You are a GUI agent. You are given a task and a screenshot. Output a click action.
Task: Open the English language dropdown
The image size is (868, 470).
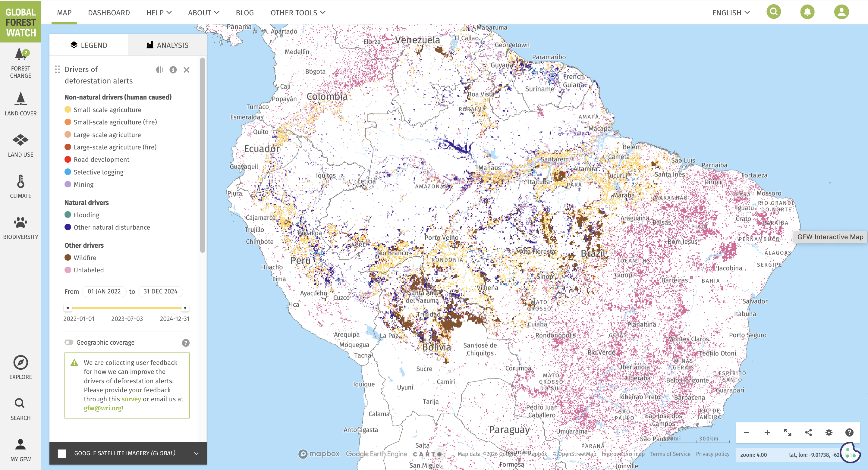(x=731, y=13)
